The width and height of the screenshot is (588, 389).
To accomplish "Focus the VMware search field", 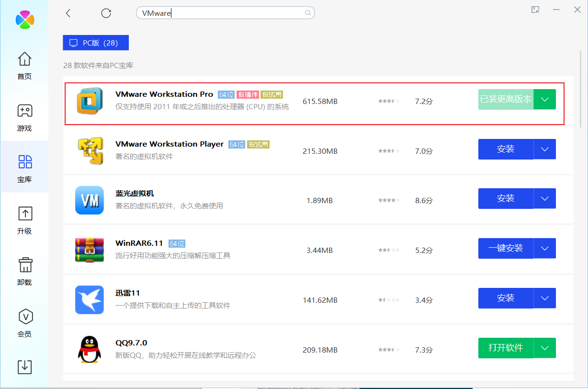I will pos(226,13).
